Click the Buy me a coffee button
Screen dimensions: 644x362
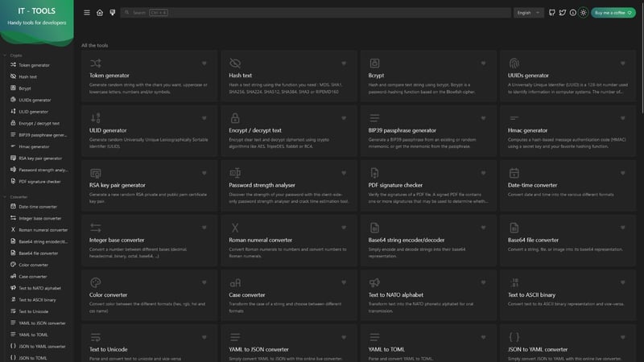pos(613,13)
